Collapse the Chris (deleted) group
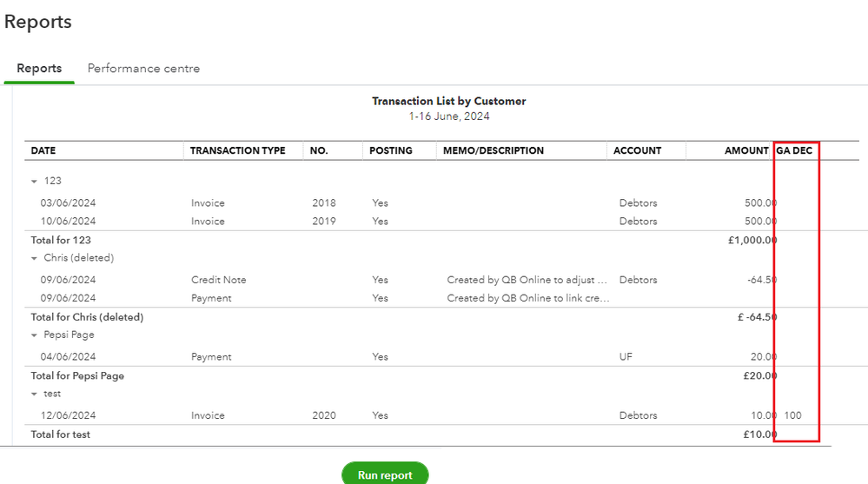This screenshot has width=868, height=484. coord(35,258)
